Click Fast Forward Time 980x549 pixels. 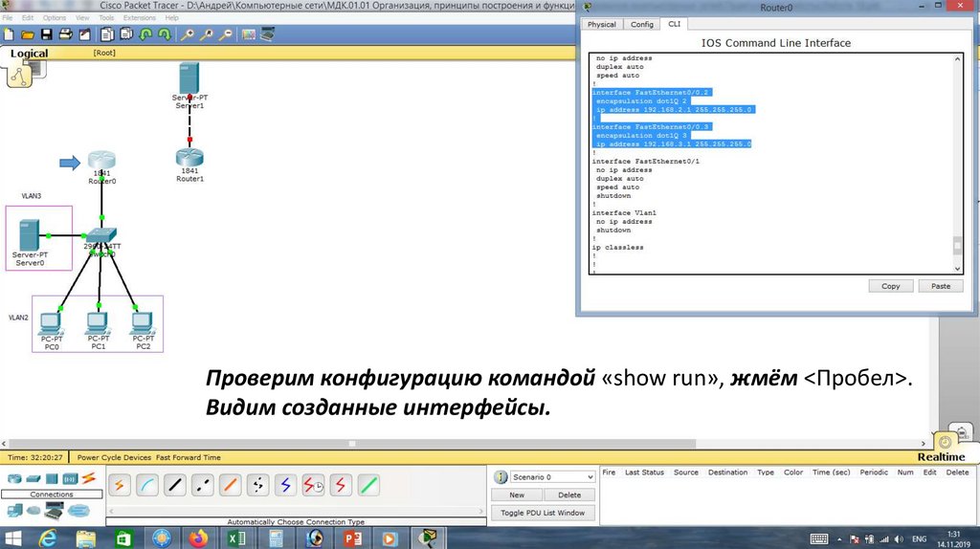pyautogui.click(x=189, y=457)
